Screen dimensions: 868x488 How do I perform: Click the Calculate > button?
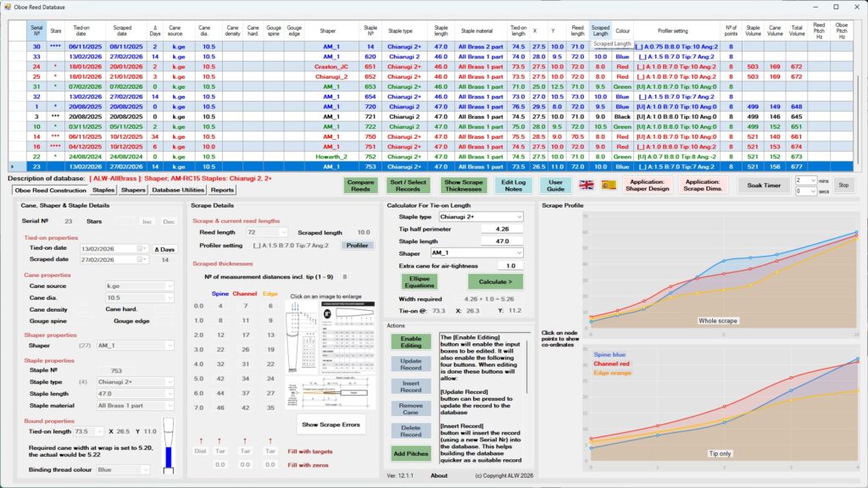[495, 281]
